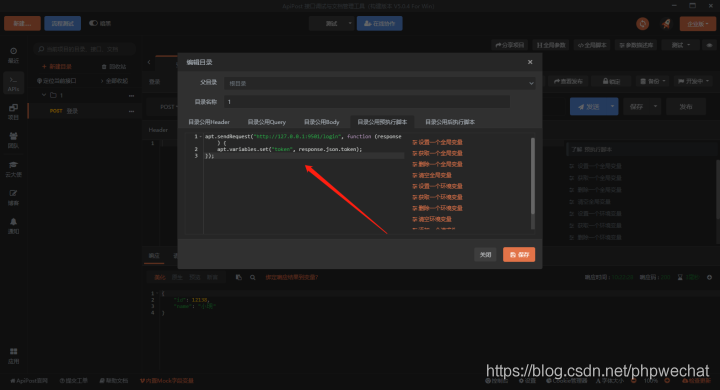Open the bell notifications sidebar icon
The height and width of the screenshot is (390, 720).
13,221
